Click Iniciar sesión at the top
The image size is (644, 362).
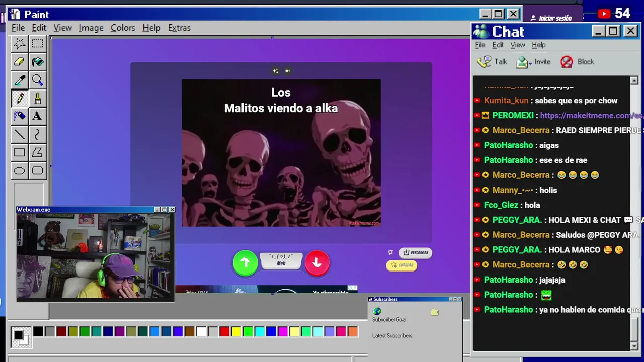551,18
